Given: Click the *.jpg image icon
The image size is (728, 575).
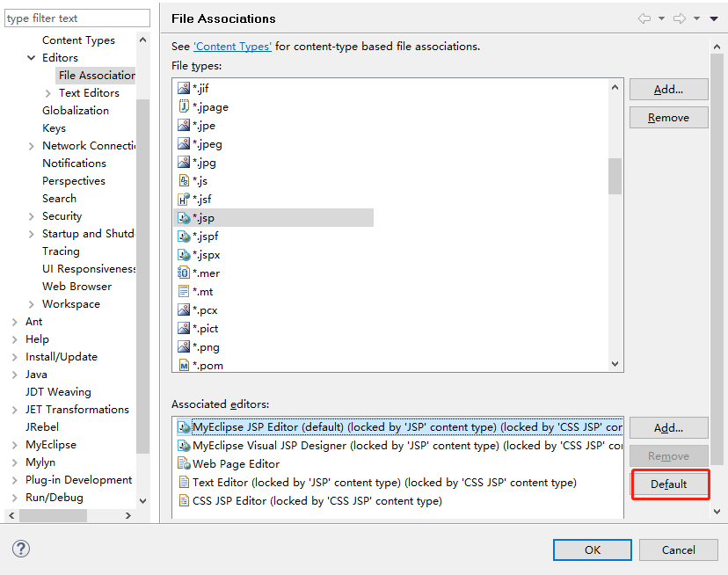Looking at the screenshot, I should [184, 162].
